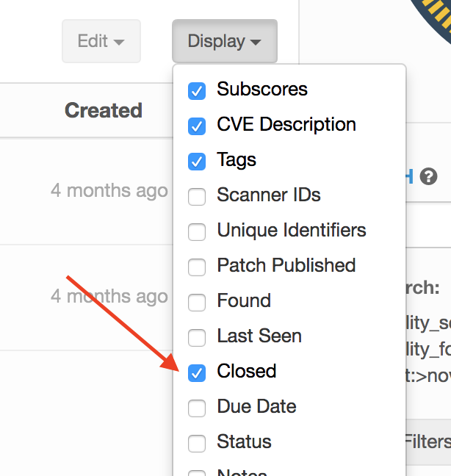Collapse the Display dropdown menu

pos(224,41)
